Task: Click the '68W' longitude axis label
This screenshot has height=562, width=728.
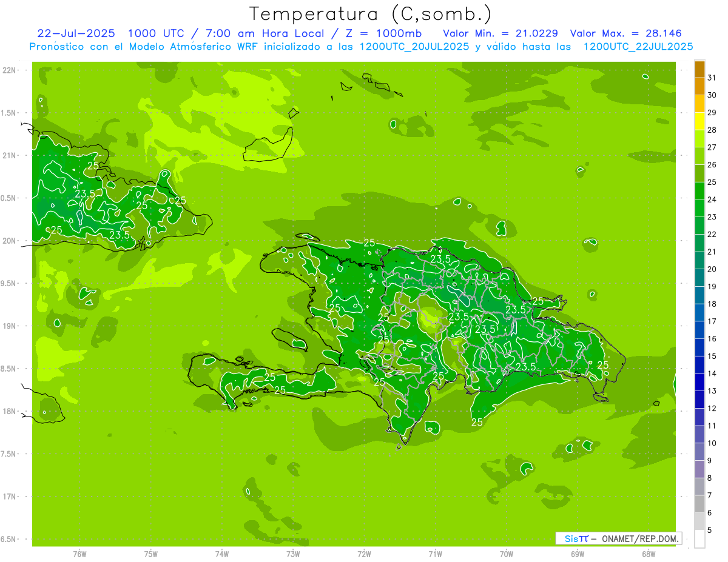Action: click(649, 555)
